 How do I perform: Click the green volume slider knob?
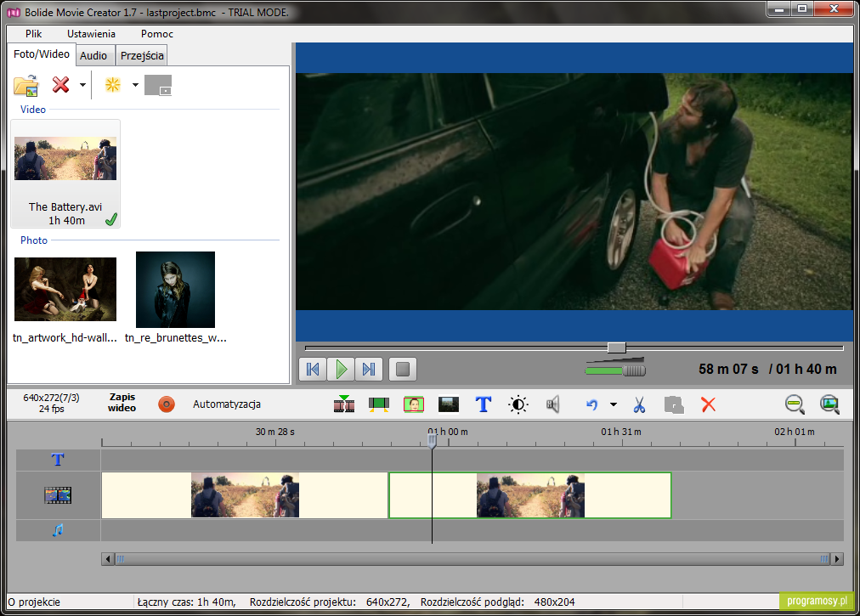point(634,370)
